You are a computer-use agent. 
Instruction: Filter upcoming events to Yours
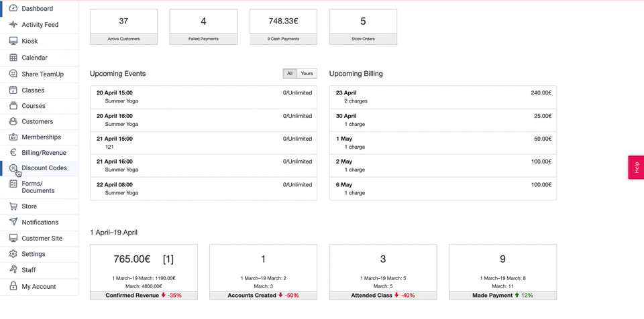(307, 74)
